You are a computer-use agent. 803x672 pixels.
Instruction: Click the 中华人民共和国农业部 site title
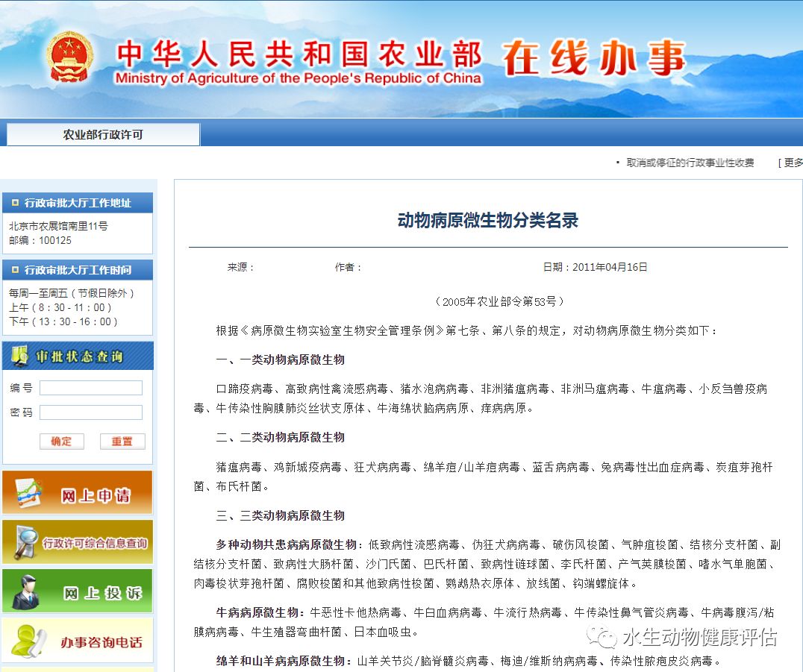[299, 54]
